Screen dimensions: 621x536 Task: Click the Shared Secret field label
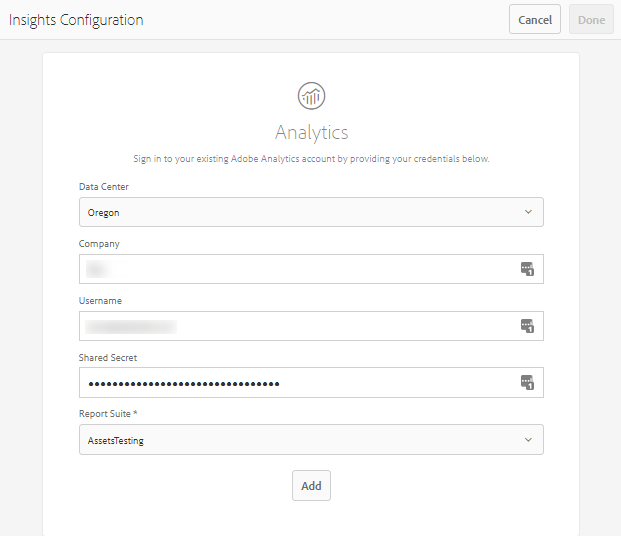pyautogui.click(x=109, y=358)
